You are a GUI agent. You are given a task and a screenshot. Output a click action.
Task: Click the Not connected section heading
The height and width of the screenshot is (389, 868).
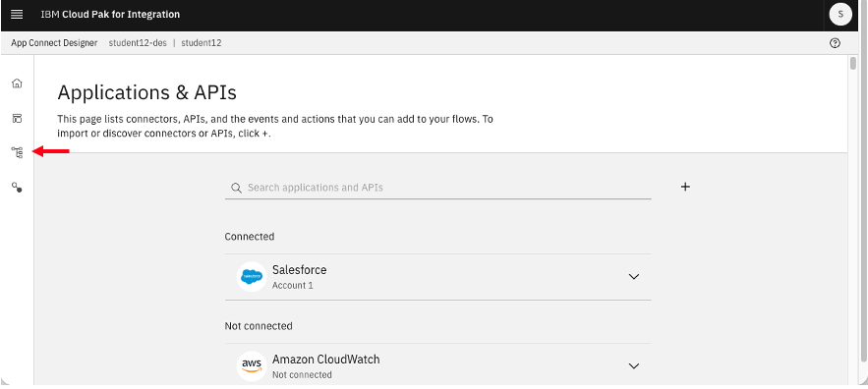[259, 326]
